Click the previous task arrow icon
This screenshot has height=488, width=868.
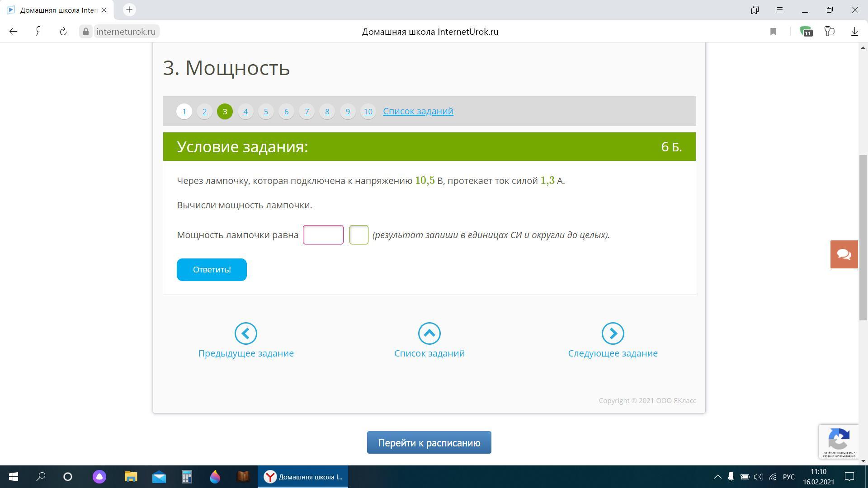click(x=246, y=333)
